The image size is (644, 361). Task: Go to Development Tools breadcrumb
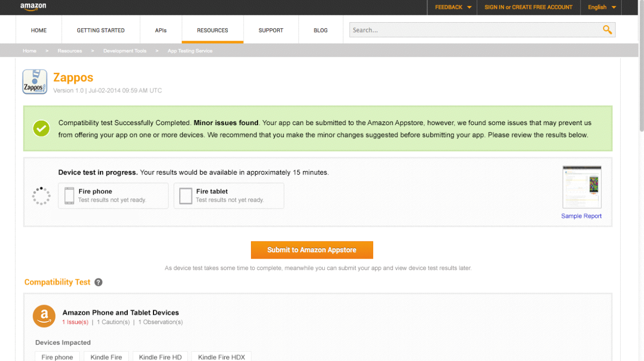pyautogui.click(x=125, y=51)
